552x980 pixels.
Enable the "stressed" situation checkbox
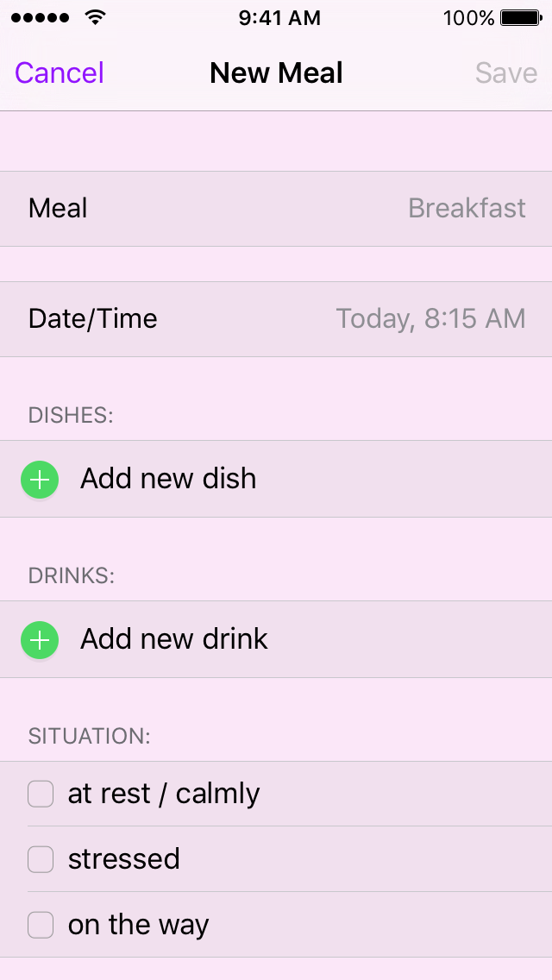41,859
